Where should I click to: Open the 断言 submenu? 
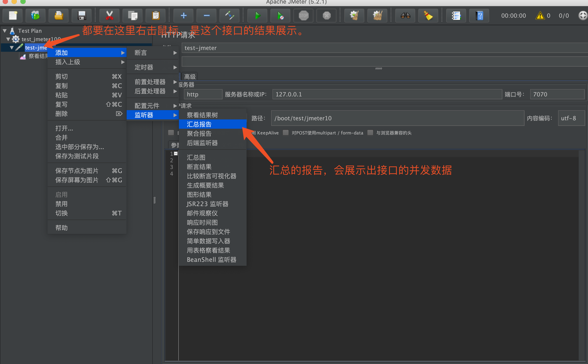tap(153, 53)
